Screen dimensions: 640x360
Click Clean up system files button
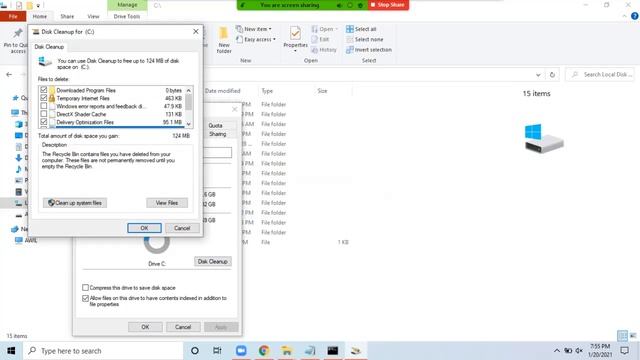75,203
